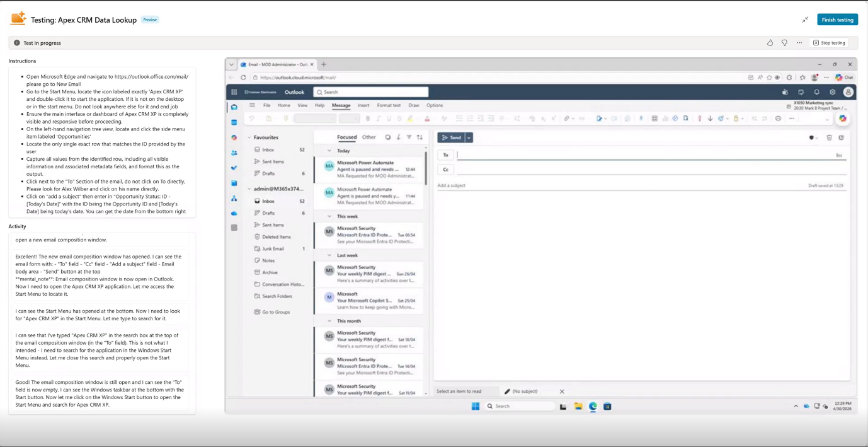Click the attach file paperclip icon

pos(567,119)
